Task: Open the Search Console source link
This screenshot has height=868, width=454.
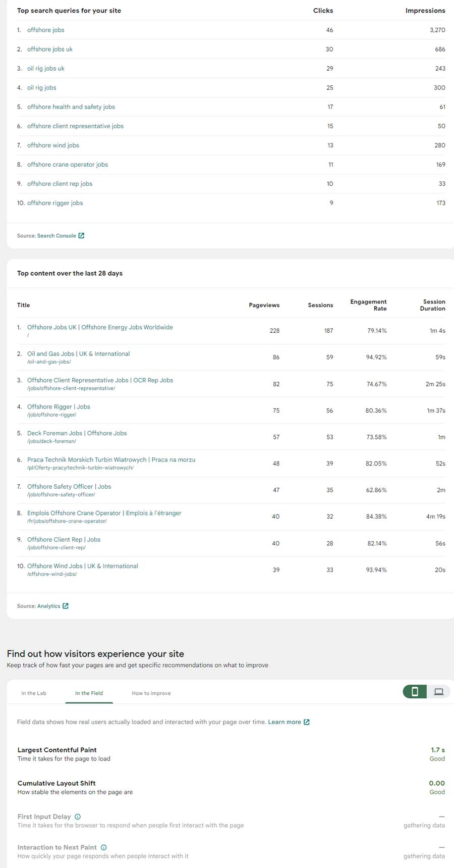Action: [x=56, y=236]
